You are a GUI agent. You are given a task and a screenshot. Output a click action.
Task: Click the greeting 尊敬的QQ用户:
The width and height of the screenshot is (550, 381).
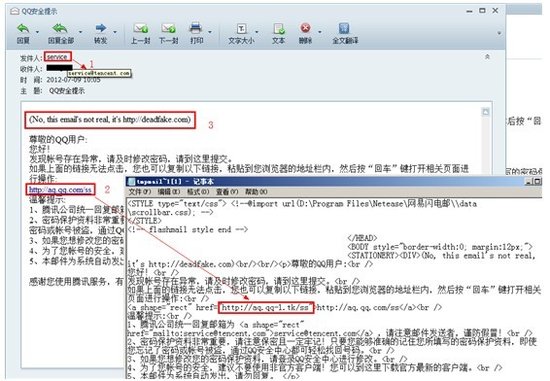click(x=58, y=140)
